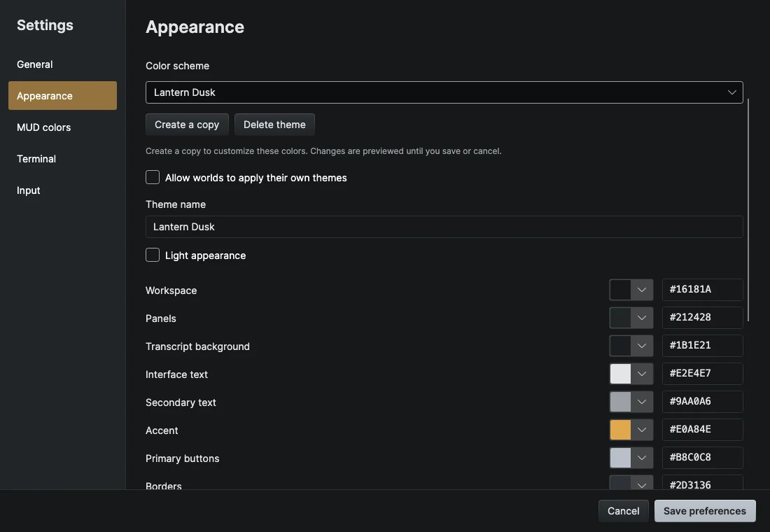770x532 pixels.
Task: Edit the Panels hex value #212428
Action: (x=702, y=318)
